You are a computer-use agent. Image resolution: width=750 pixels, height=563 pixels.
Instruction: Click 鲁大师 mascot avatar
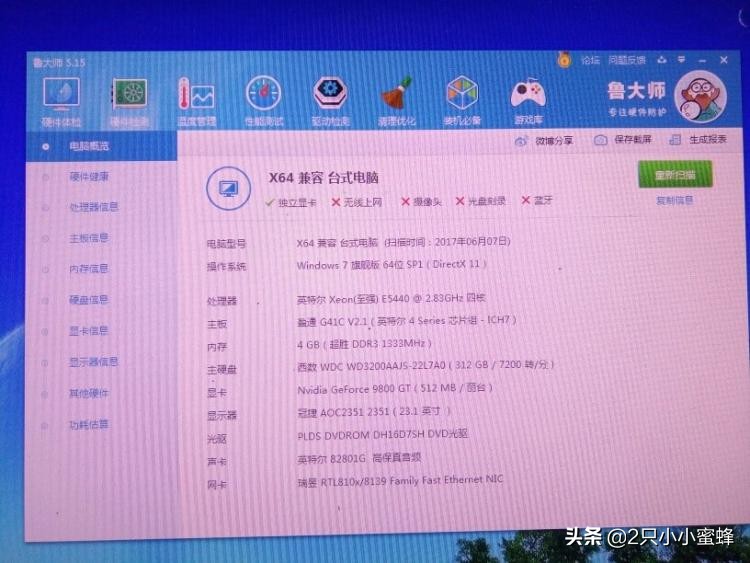[x=700, y=98]
